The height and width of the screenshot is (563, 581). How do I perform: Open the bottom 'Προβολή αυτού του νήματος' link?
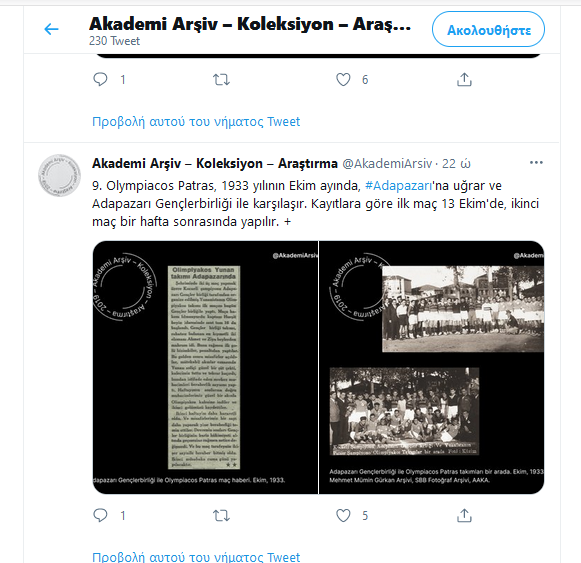click(196, 556)
